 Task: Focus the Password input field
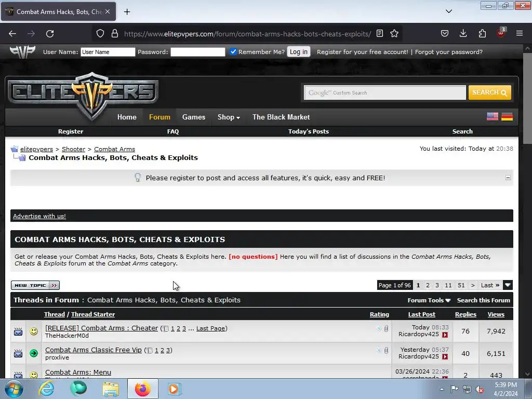coord(198,52)
